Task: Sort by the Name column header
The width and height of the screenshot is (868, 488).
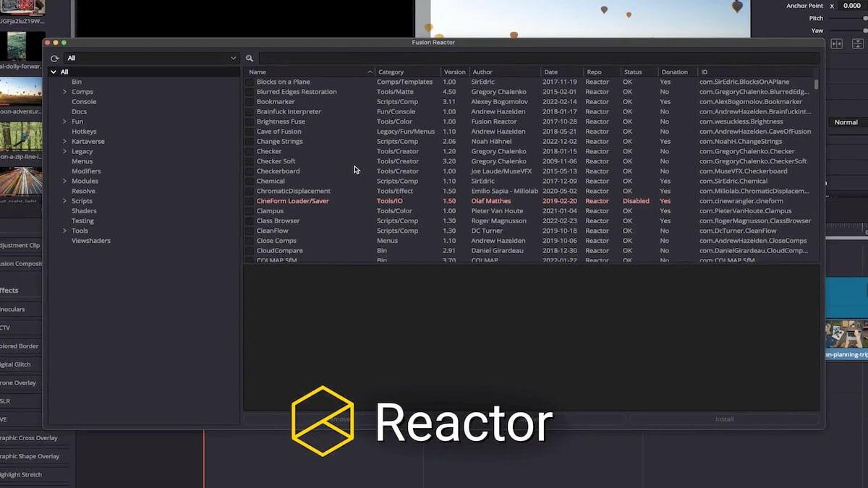Action: [x=309, y=72]
